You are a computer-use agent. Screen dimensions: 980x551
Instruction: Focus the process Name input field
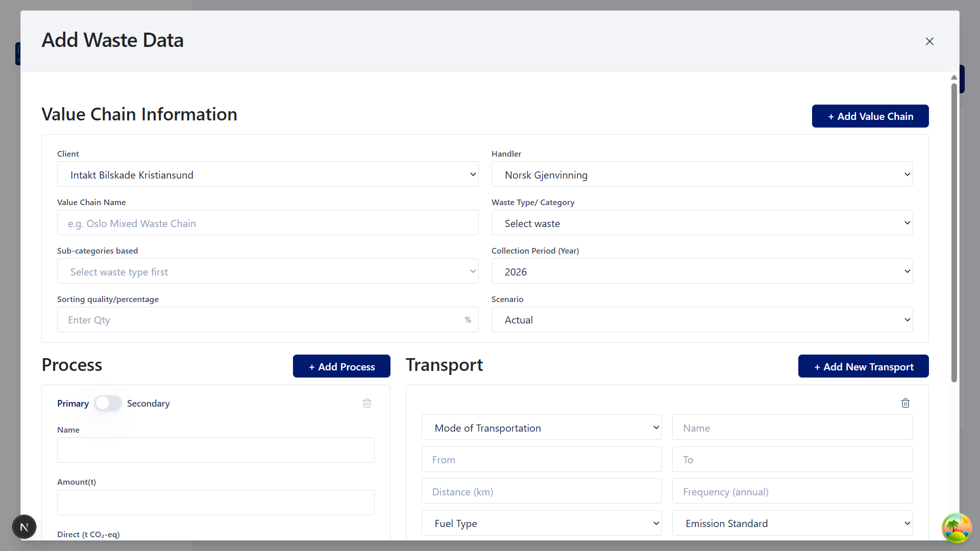216,450
